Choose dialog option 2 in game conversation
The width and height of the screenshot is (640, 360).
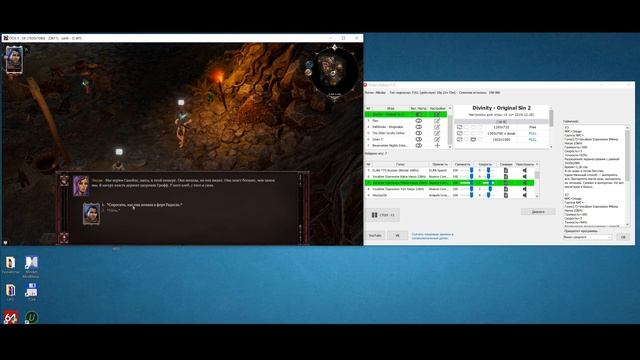click(x=110, y=211)
